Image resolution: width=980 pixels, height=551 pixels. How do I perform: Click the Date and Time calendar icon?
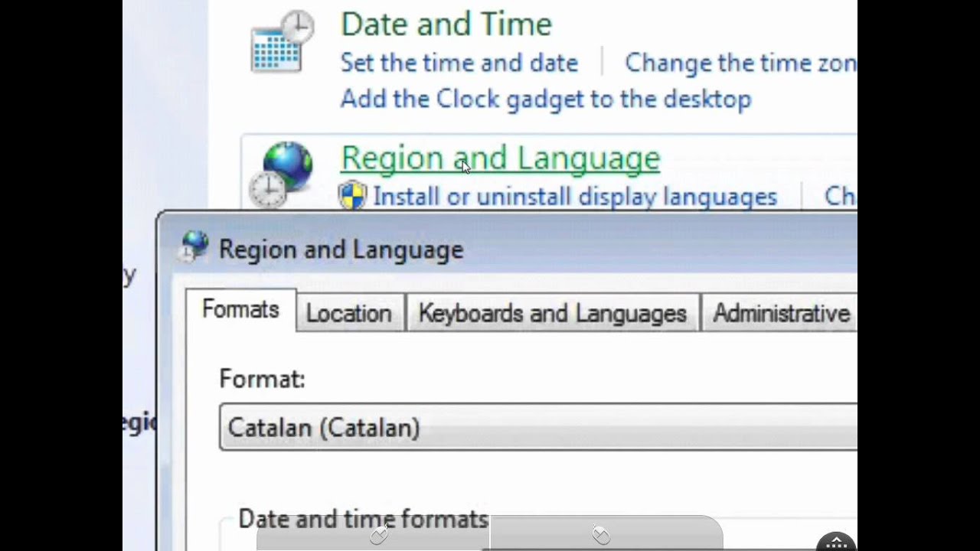[x=282, y=41]
